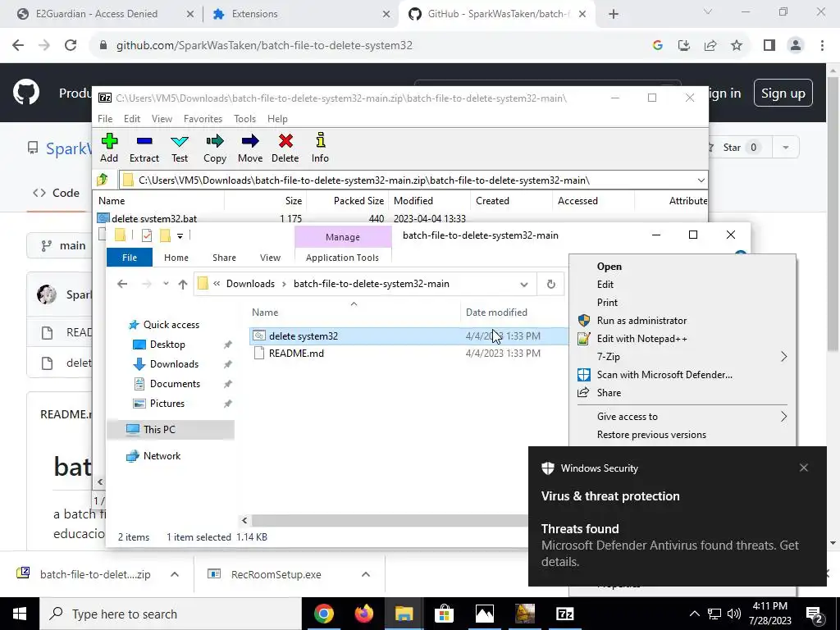Click the Chrome address bar URL
840x630 pixels.
pyautogui.click(x=264, y=46)
